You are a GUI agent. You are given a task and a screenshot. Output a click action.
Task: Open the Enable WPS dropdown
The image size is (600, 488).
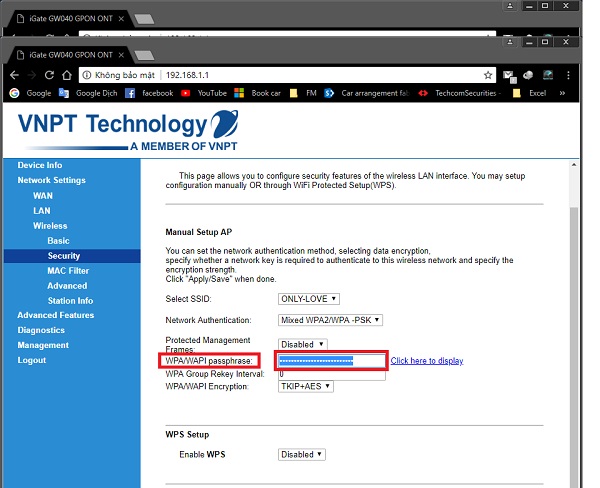pos(302,455)
